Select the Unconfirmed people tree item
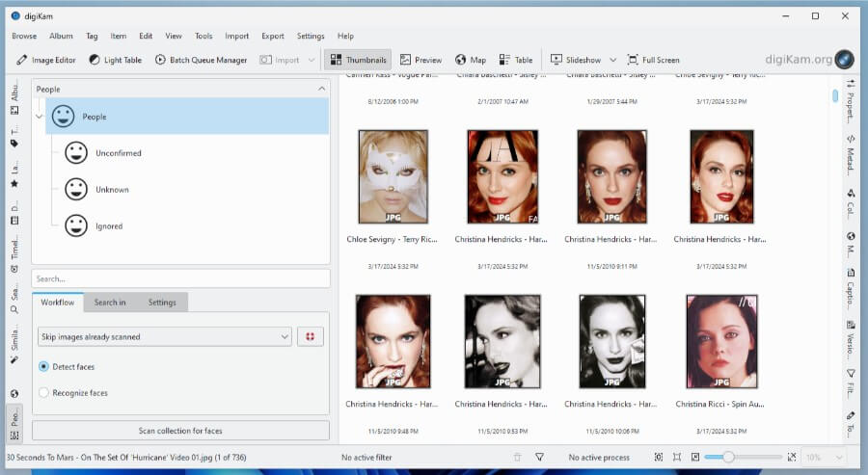This screenshot has height=475, width=868. point(118,153)
